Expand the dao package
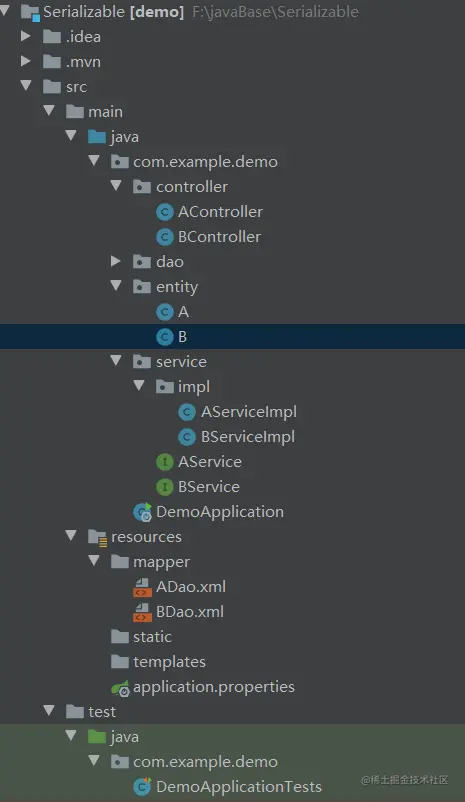This screenshot has width=465, height=802. pos(116,261)
